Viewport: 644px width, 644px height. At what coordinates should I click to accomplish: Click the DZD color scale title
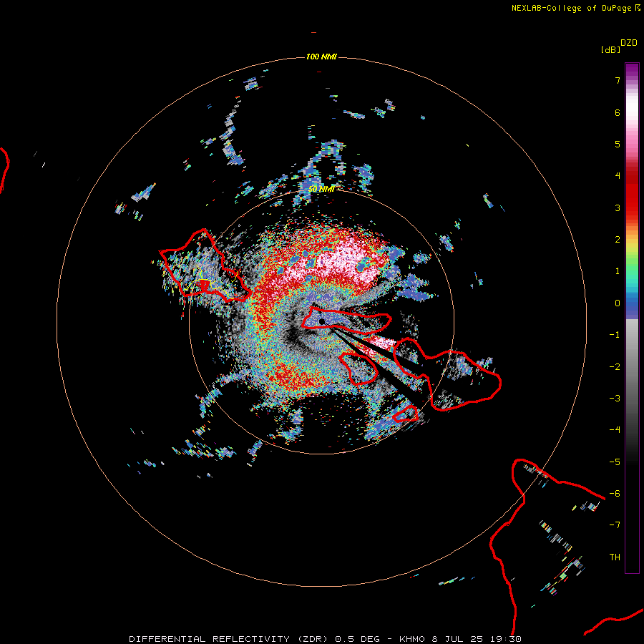(x=629, y=43)
